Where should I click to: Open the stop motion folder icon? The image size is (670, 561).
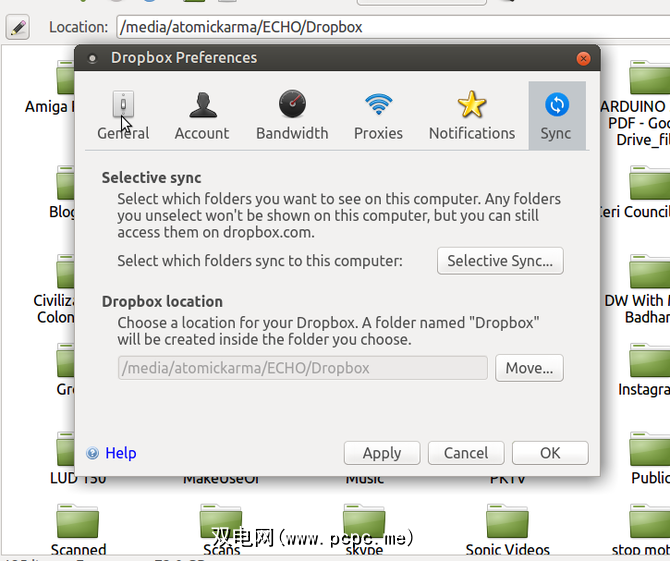point(649,522)
